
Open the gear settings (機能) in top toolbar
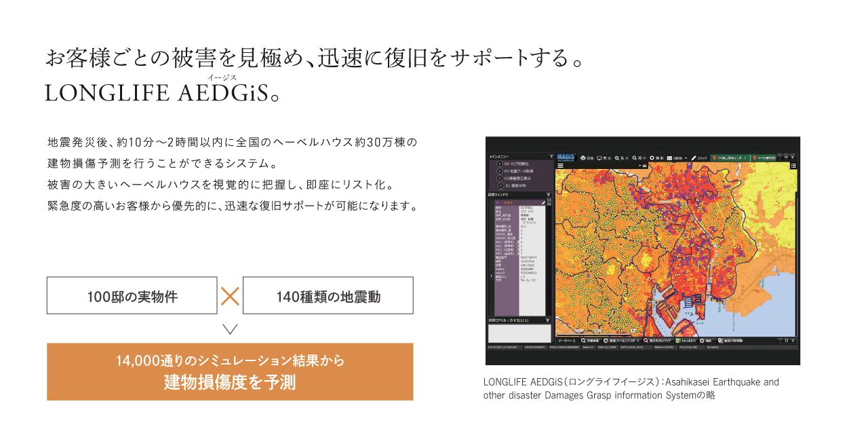pos(657,157)
